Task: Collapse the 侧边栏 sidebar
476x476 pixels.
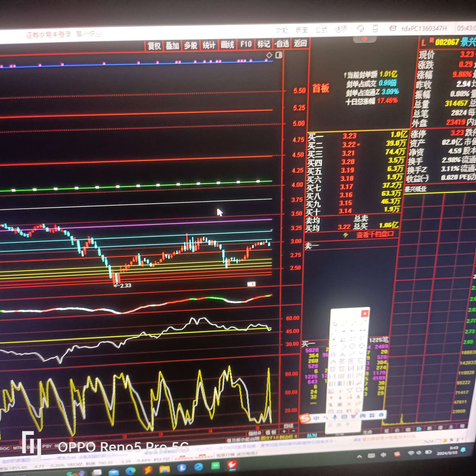Action: 288,437
